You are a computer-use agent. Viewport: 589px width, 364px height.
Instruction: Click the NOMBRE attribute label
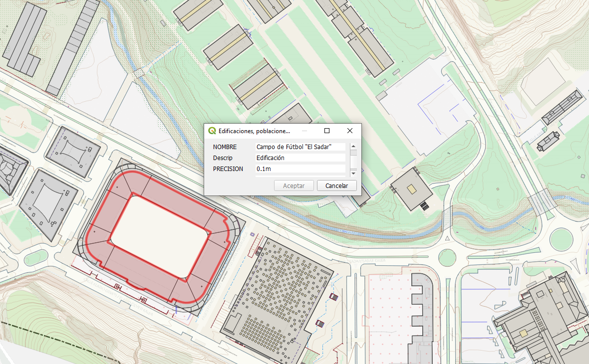pyautogui.click(x=225, y=147)
